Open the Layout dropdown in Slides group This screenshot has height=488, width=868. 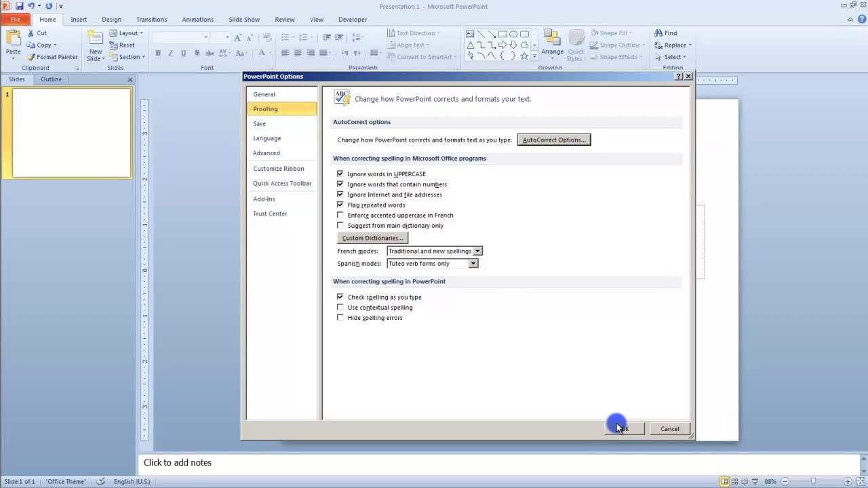click(127, 33)
